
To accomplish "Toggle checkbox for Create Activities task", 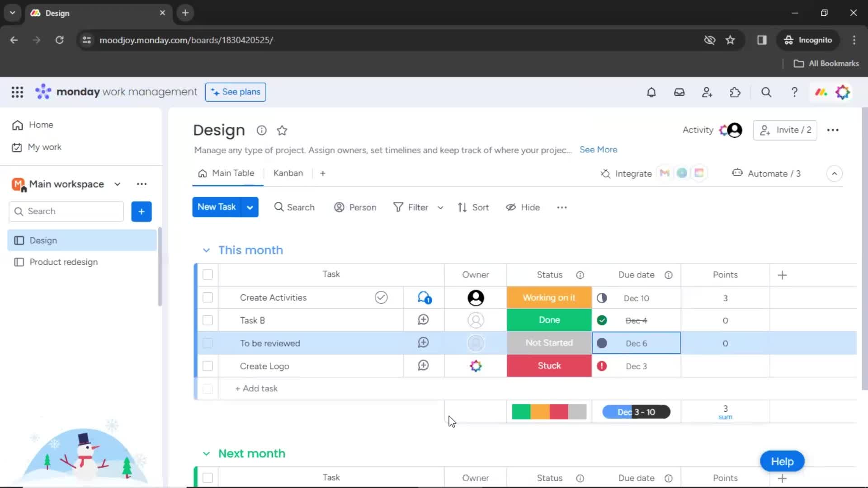I will pyautogui.click(x=208, y=297).
